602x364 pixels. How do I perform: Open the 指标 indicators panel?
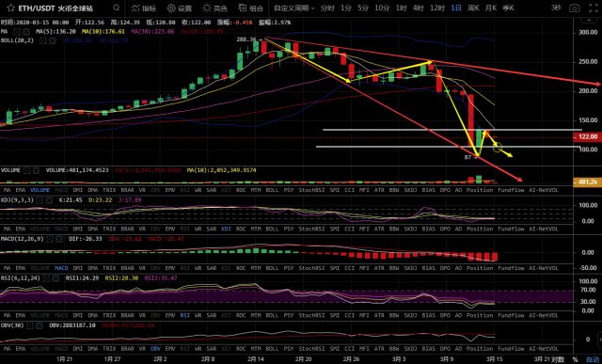pyautogui.click(x=144, y=8)
